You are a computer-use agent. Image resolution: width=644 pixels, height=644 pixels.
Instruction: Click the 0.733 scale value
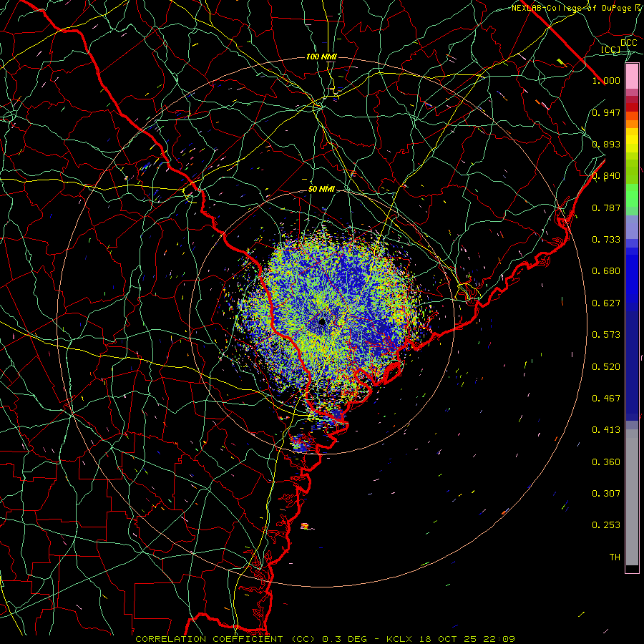(x=606, y=240)
